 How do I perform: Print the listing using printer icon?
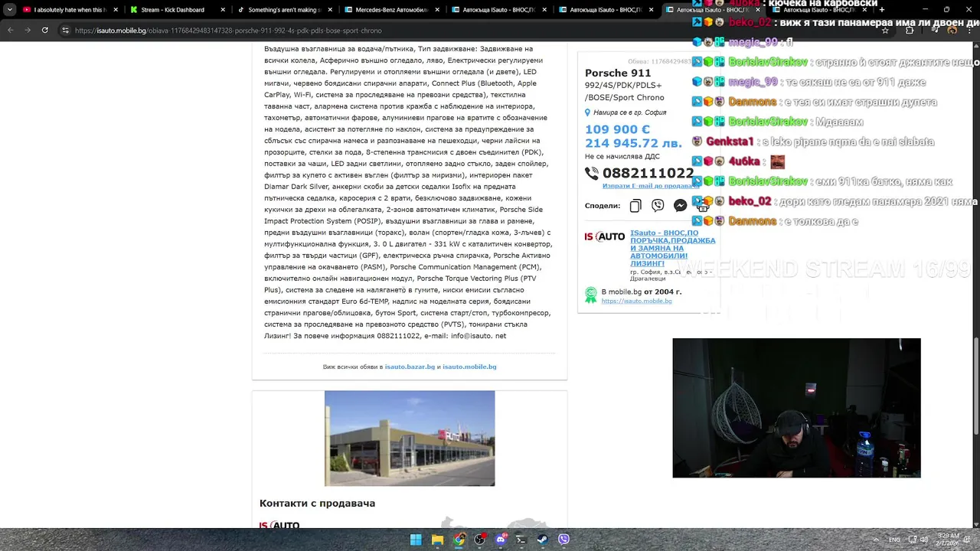(702, 206)
